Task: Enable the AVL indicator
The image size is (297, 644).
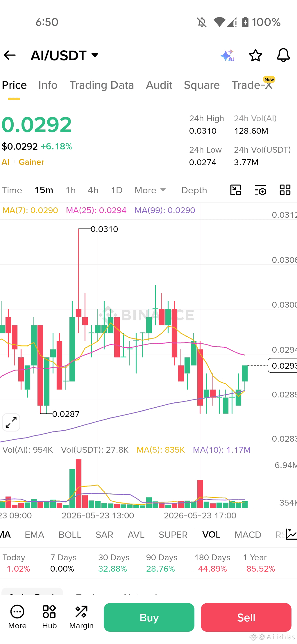Action: (136, 534)
